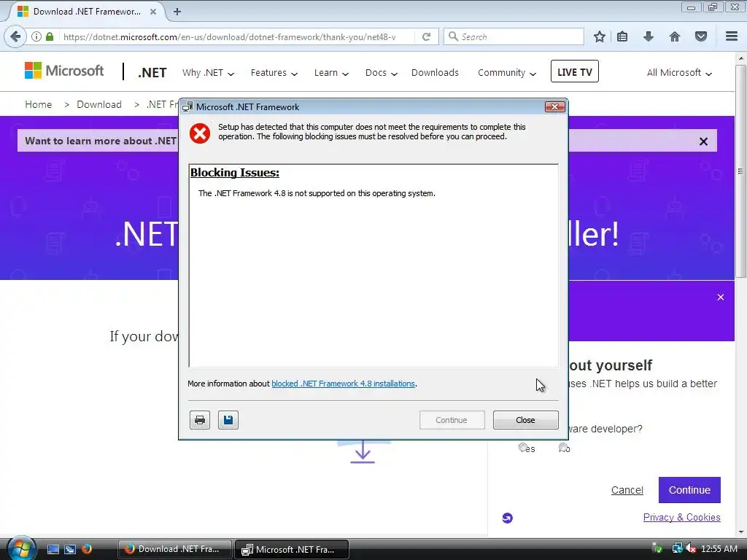The height and width of the screenshot is (560, 747).
Task: Show bookmarks list icon in toolbar
Action: point(622,36)
